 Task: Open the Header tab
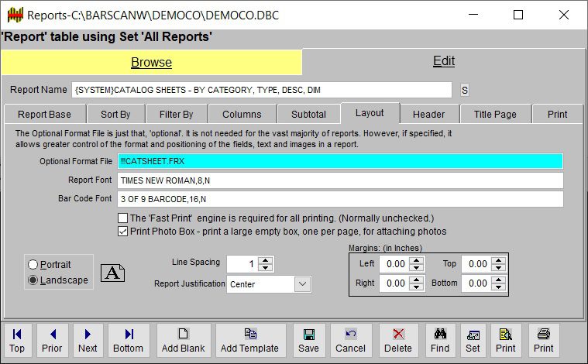coord(428,114)
